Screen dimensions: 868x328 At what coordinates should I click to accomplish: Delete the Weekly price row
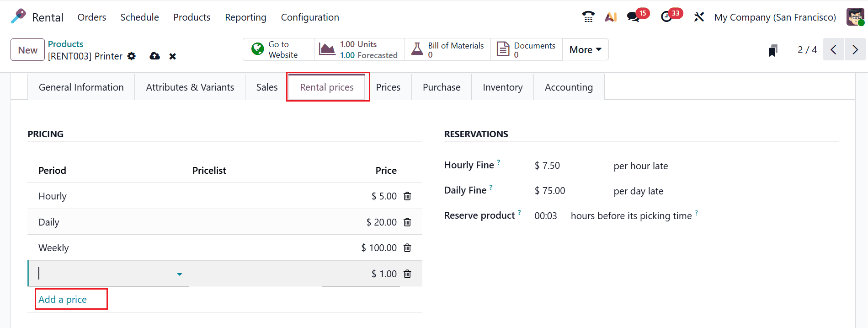click(x=407, y=248)
